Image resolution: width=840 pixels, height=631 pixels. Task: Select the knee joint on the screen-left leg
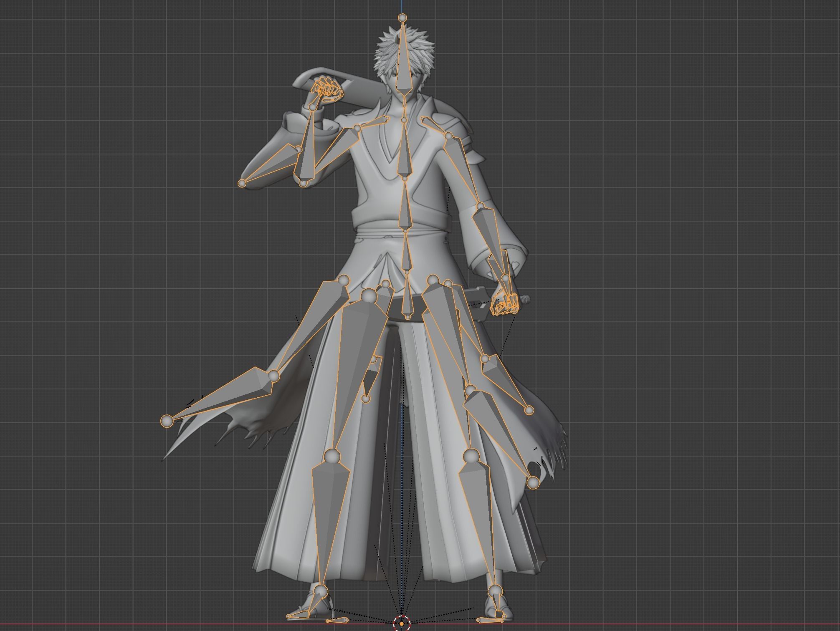coord(332,456)
